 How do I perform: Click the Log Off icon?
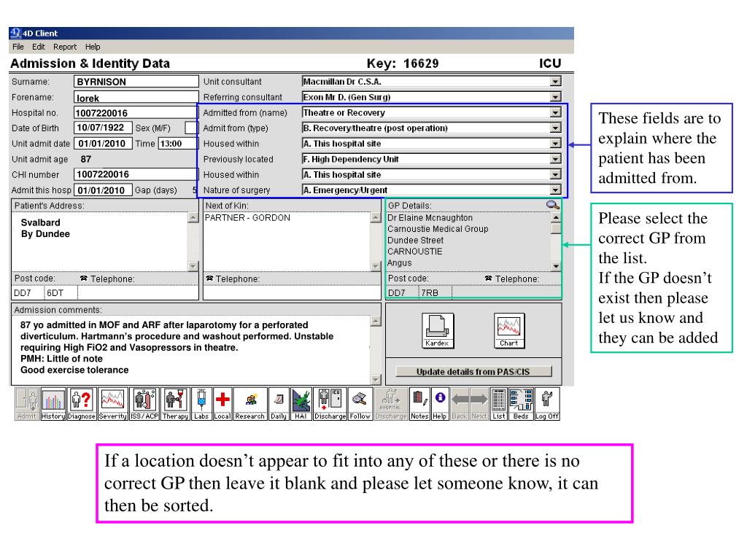[547, 404]
